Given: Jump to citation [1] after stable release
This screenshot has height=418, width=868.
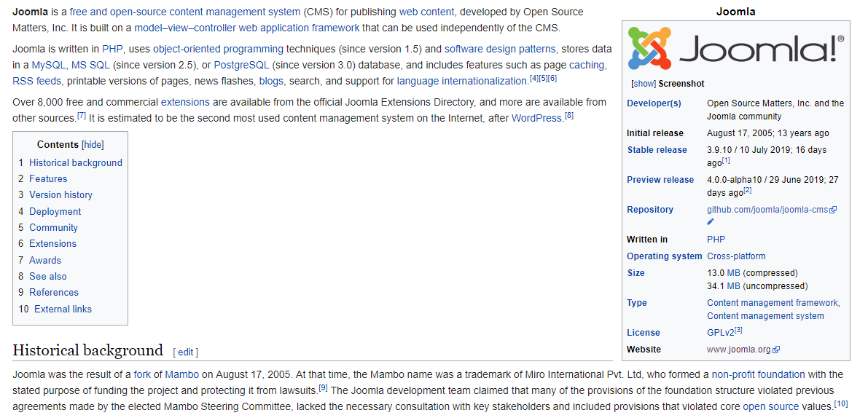Looking at the screenshot, I should click(x=726, y=160).
